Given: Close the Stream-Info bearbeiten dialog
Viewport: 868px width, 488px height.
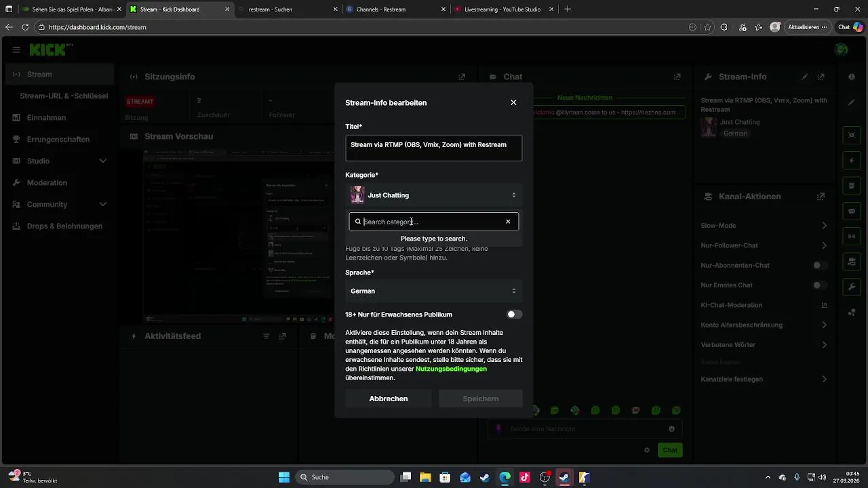Looking at the screenshot, I should (513, 102).
